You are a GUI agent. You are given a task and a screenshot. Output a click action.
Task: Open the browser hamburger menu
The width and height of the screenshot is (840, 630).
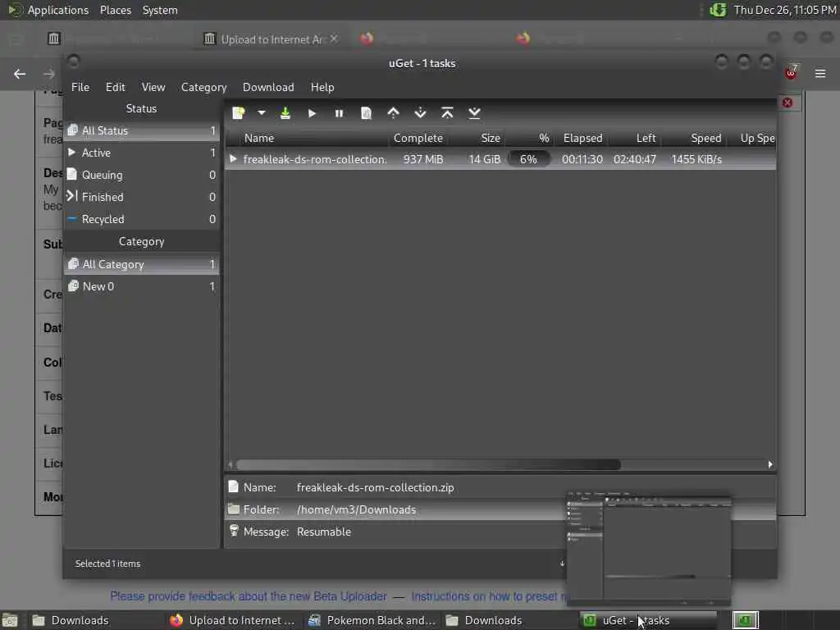point(820,73)
